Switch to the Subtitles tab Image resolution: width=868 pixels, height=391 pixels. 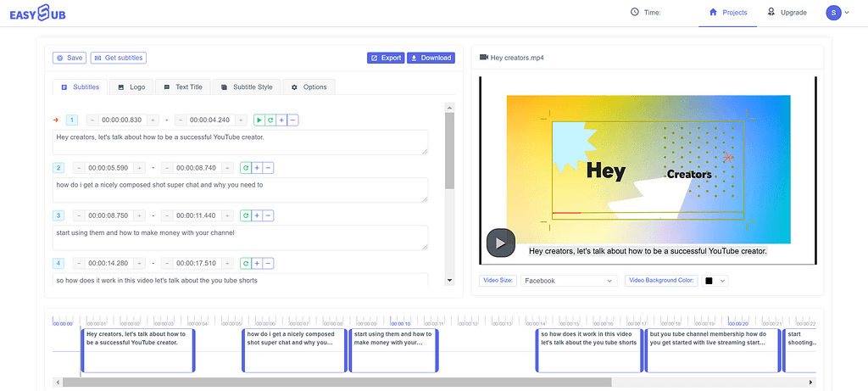(x=81, y=87)
